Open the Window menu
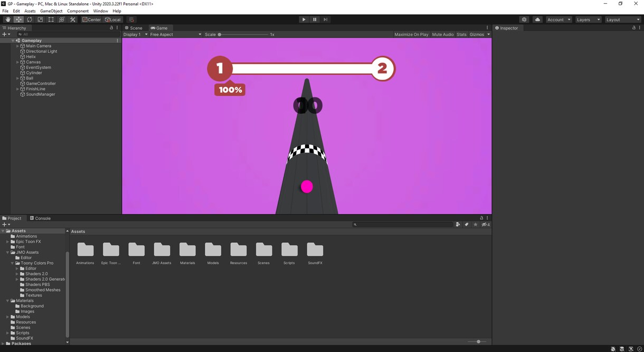 100,11
